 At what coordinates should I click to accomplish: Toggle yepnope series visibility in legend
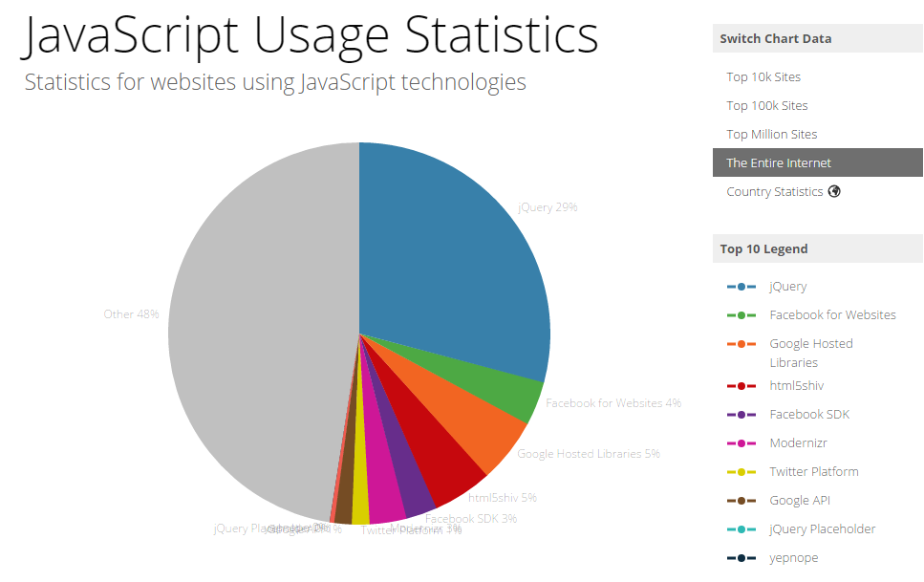793,558
